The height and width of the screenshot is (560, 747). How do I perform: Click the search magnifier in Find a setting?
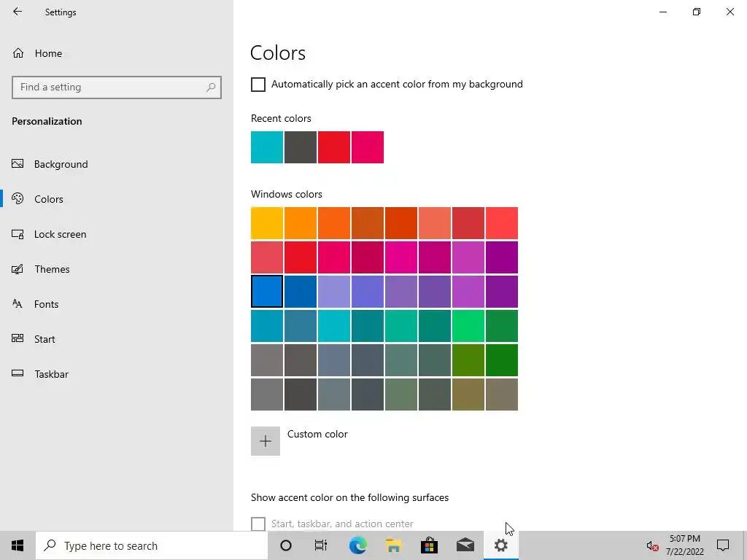pyautogui.click(x=211, y=87)
